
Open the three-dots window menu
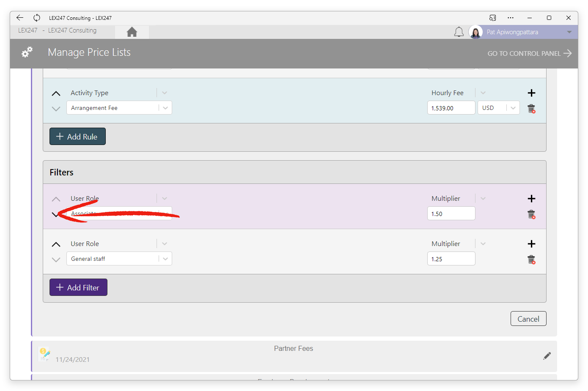click(511, 18)
